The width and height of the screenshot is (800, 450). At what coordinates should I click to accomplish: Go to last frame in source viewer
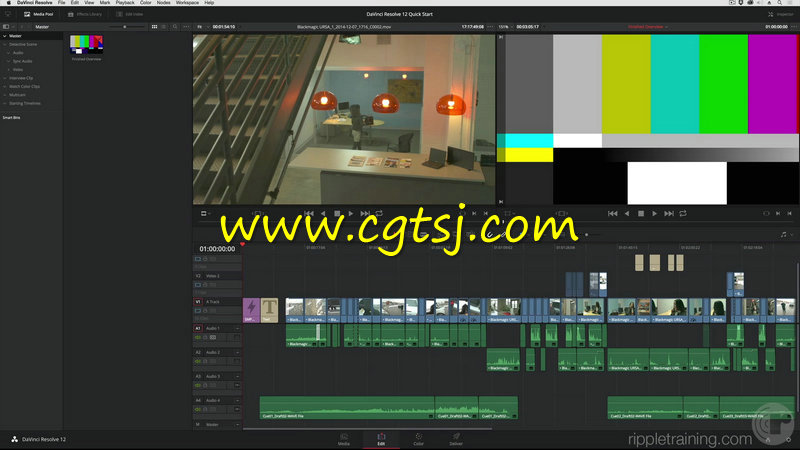[365, 214]
